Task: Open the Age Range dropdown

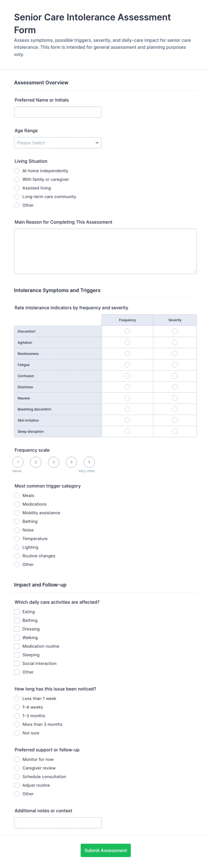Action: point(58,143)
